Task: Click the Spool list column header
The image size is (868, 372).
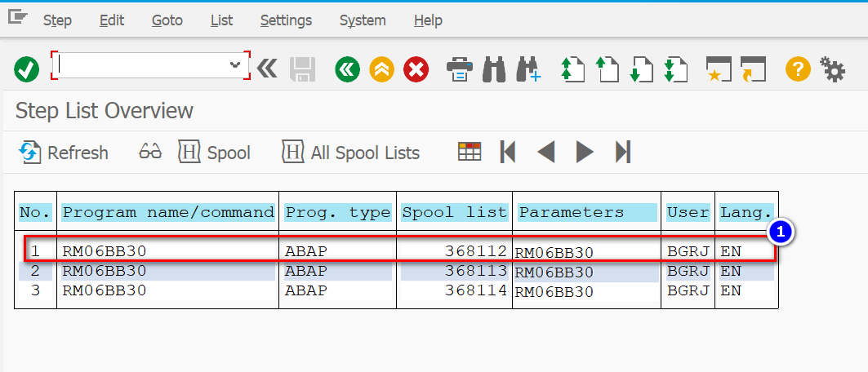Action: [x=455, y=212]
